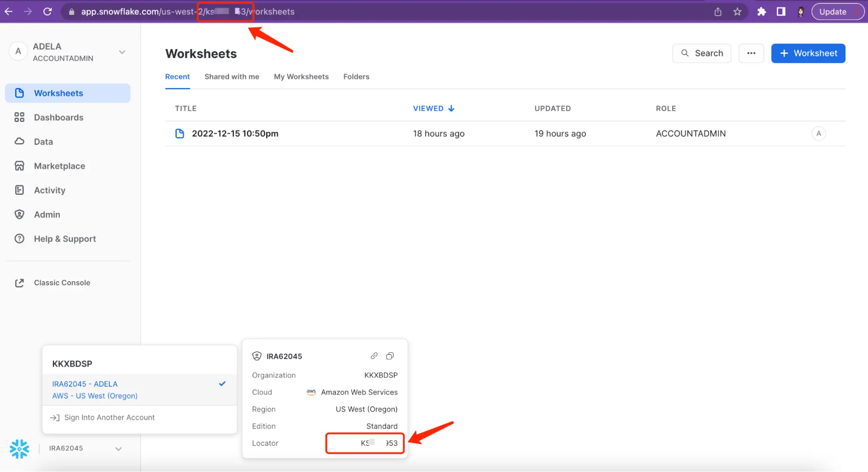This screenshot has height=472, width=868.
Task: Click the Locator value in account details
Action: point(379,443)
